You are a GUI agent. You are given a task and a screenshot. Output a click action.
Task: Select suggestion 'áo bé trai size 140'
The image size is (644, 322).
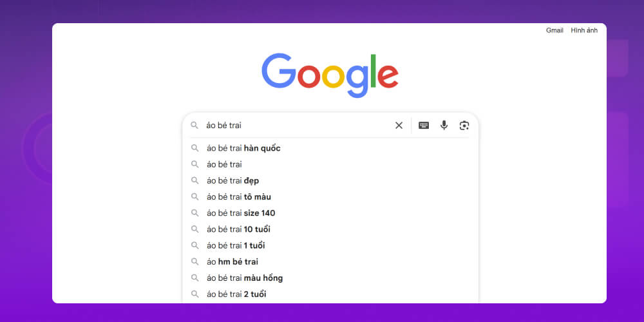(x=241, y=213)
